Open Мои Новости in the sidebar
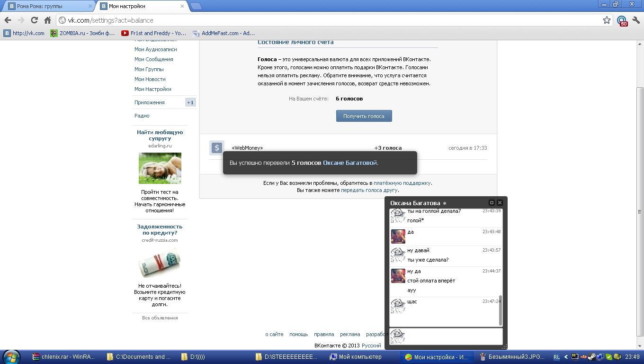The width and height of the screenshot is (644, 364). click(x=150, y=79)
